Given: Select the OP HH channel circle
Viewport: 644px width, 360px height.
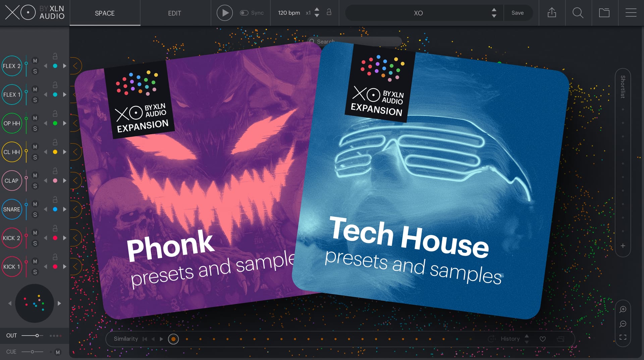Looking at the screenshot, I should click(x=12, y=123).
